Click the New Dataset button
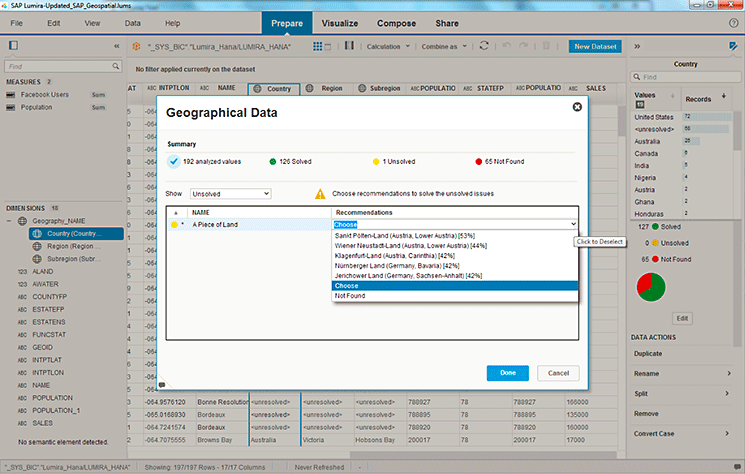The width and height of the screenshot is (745, 474). tap(596, 46)
